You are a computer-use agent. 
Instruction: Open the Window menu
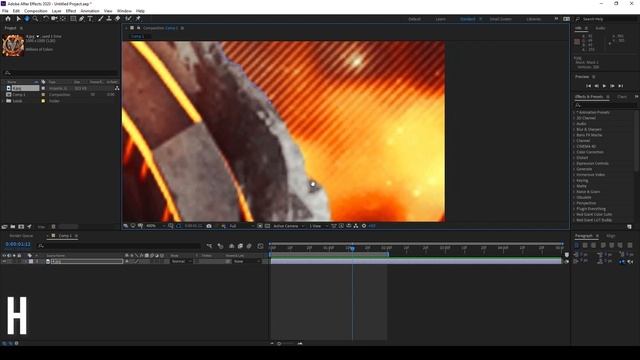[124, 11]
